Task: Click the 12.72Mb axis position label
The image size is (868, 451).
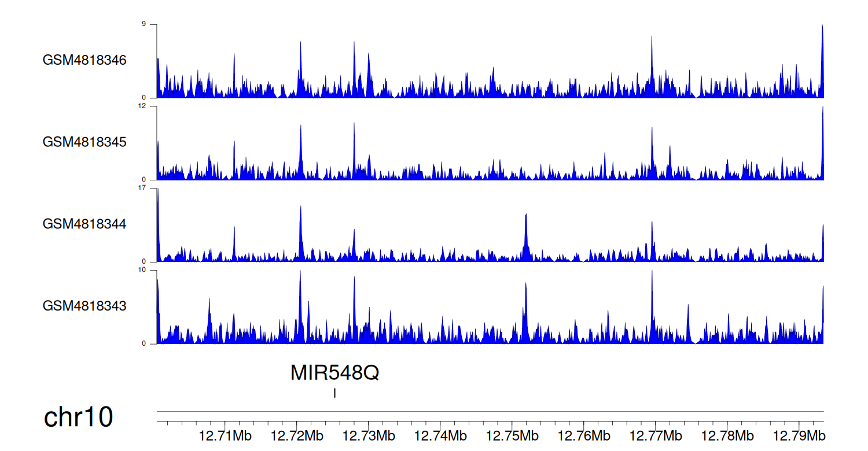Action: (297, 435)
